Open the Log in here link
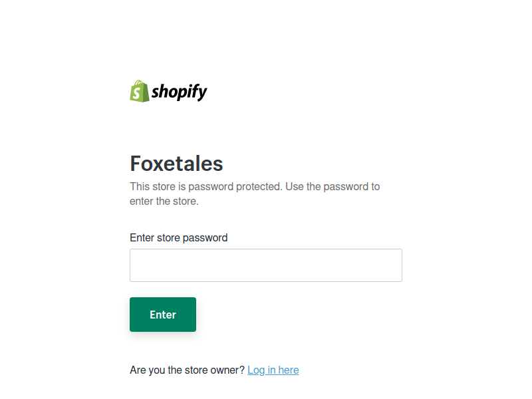This screenshot has height=399, width=532. pyautogui.click(x=273, y=370)
